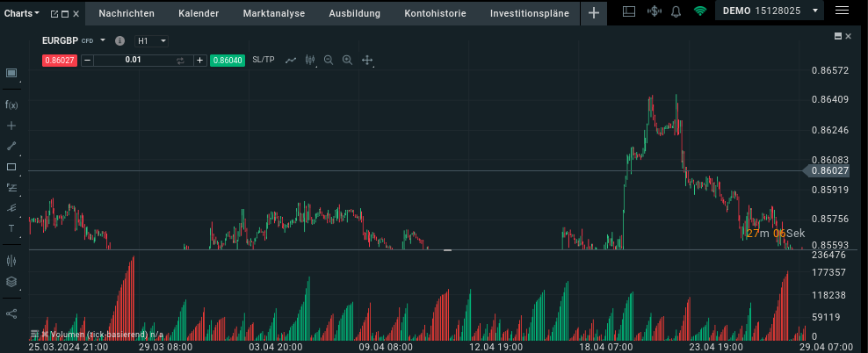The height and width of the screenshot is (353, 868).
Task: Click the share chart icon
Action: 11,313
